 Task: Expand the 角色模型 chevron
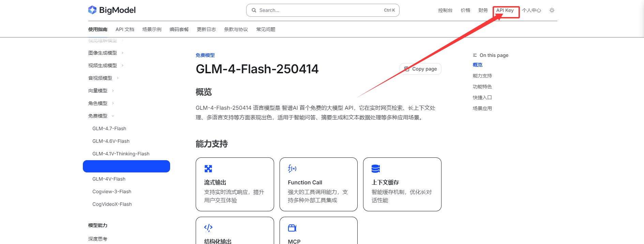113,103
